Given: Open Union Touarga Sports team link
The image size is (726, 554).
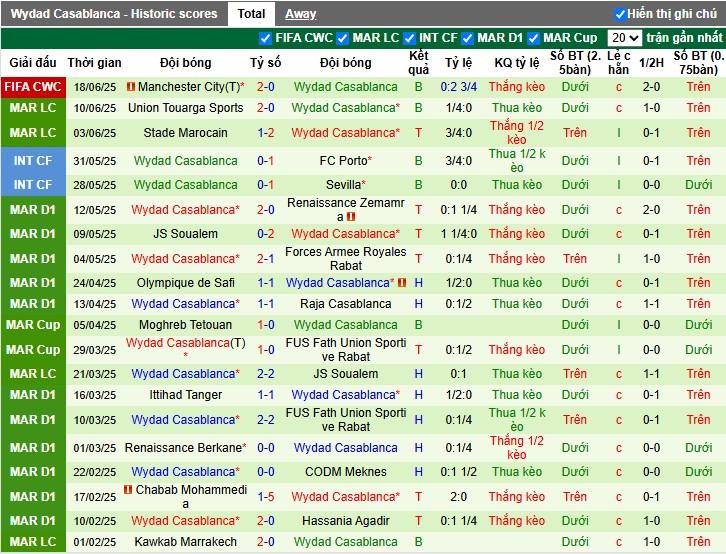Looking at the screenshot, I should click(x=186, y=108).
